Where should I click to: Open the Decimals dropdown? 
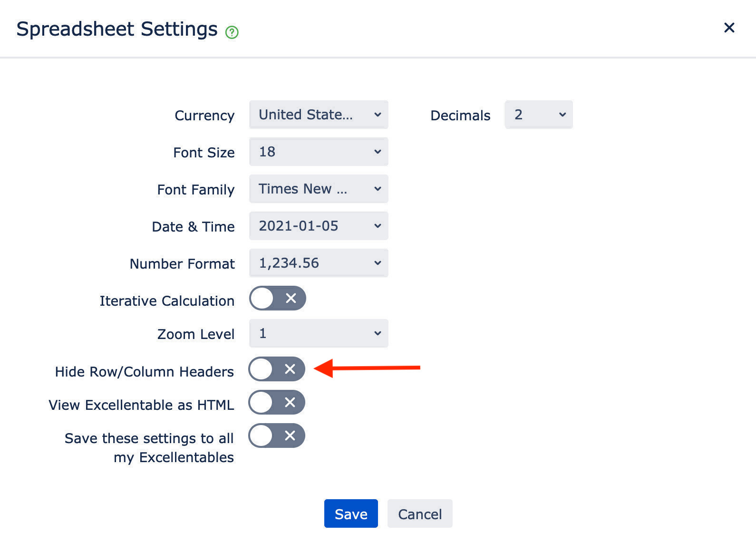click(x=538, y=115)
